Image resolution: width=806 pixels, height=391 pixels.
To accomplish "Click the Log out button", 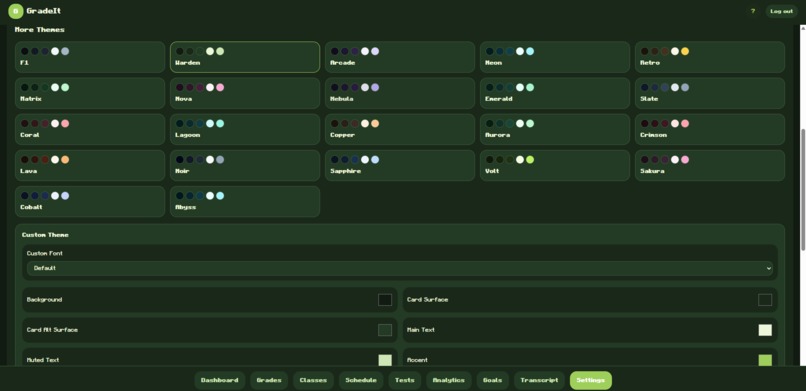I will [x=781, y=11].
